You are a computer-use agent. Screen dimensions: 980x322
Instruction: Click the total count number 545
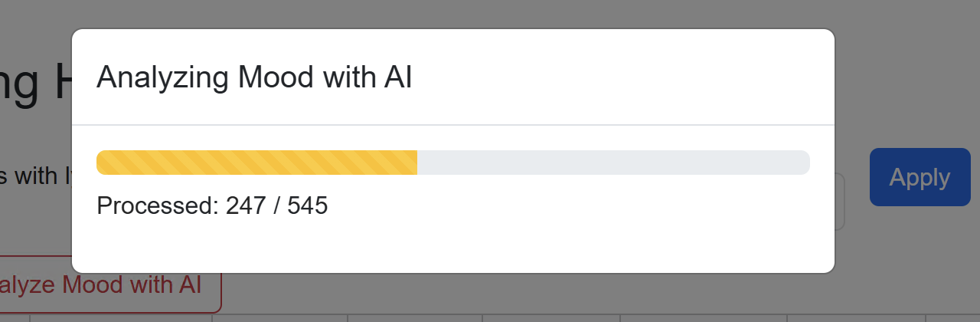pyautogui.click(x=308, y=205)
